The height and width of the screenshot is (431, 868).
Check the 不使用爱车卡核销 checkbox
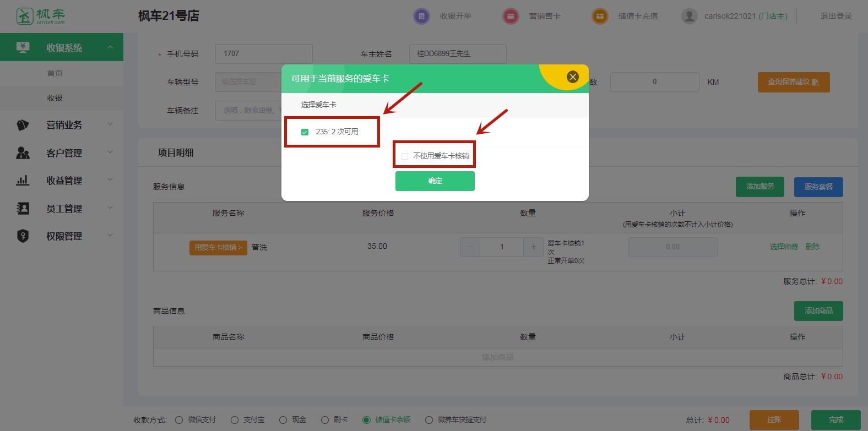pos(405,156)
